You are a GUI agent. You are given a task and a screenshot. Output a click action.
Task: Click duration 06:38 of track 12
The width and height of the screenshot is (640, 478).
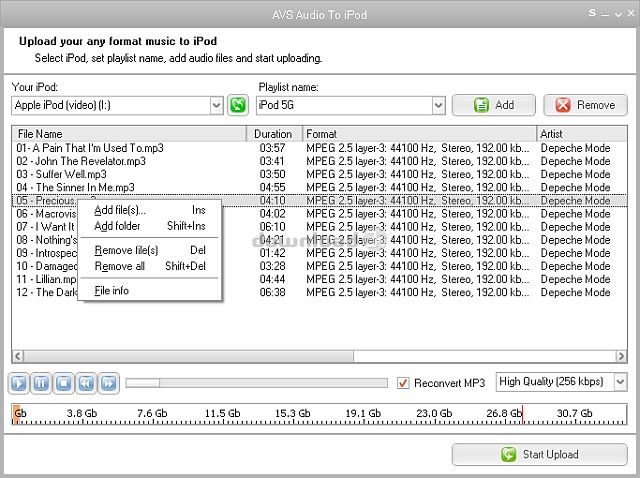272,292
